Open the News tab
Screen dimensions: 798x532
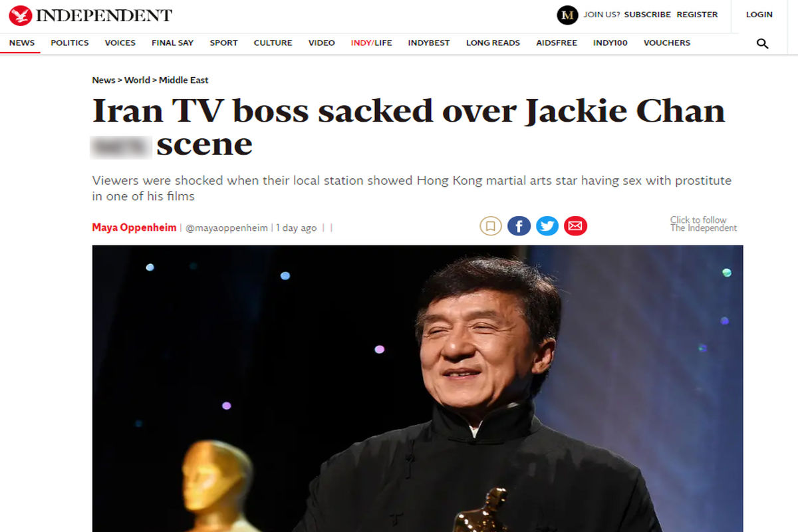tap(22, 43)
